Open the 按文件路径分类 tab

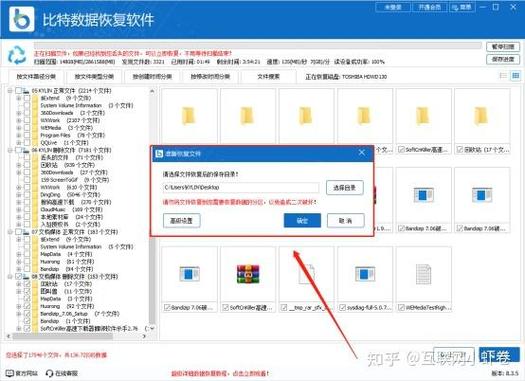[x=36, y=77]
